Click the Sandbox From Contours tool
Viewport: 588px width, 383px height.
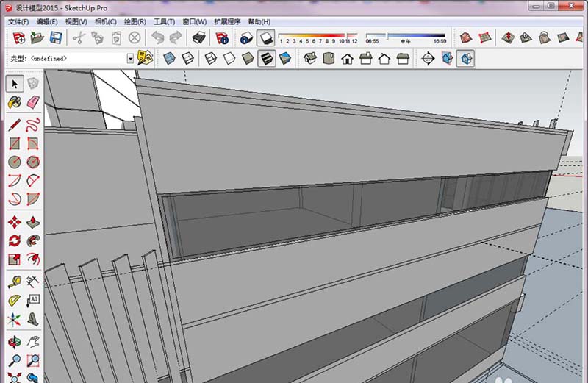pos(466,37)
